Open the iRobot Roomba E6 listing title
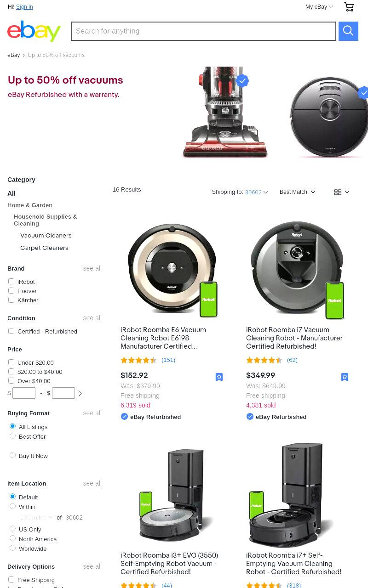 click(163, 338)
